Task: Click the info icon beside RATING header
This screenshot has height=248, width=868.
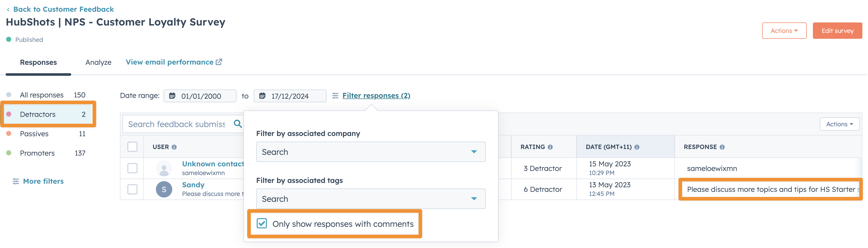Action: coord(550,147)
